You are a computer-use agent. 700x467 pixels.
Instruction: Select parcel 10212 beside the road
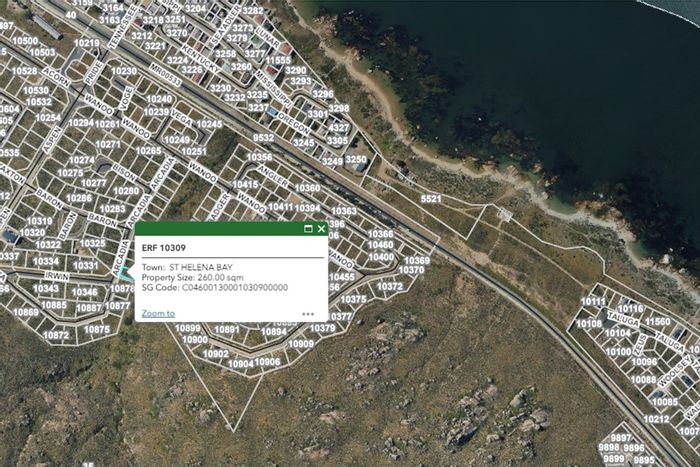tap(657, 419)
